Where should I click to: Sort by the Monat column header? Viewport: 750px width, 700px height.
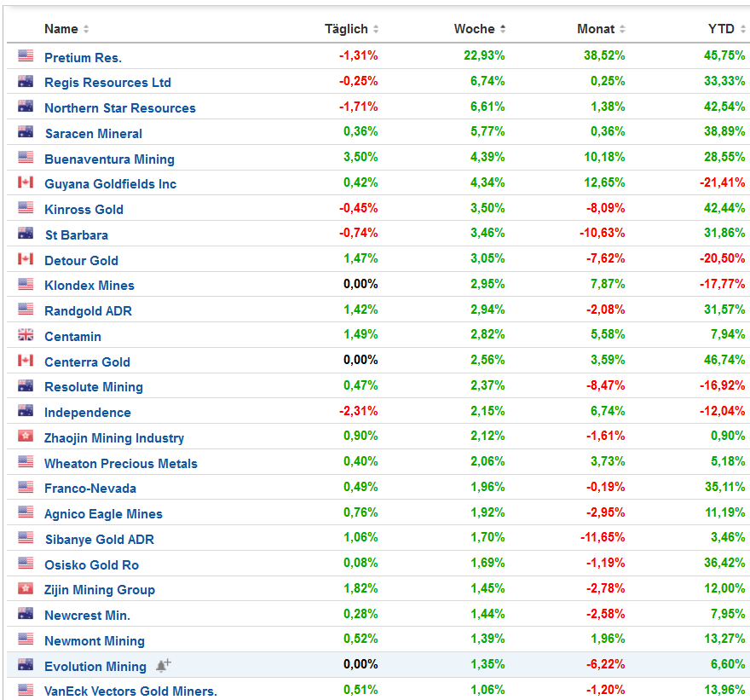coord(596,29)
